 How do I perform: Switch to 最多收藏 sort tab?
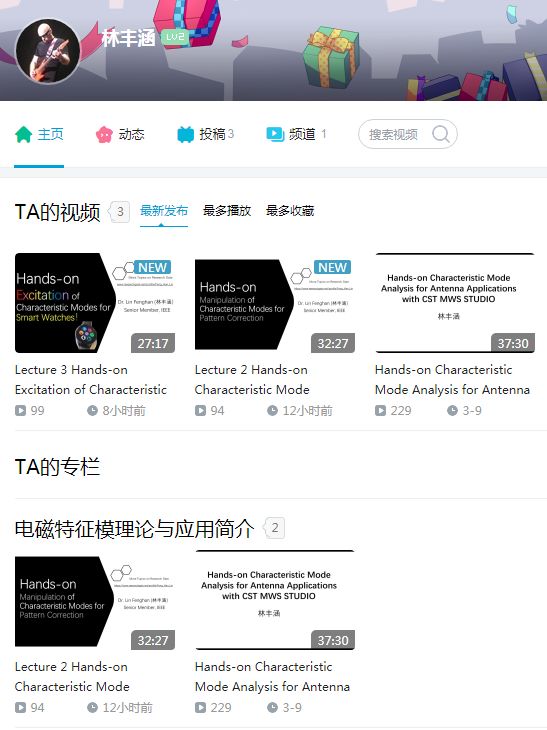click(x=290, y=211)
